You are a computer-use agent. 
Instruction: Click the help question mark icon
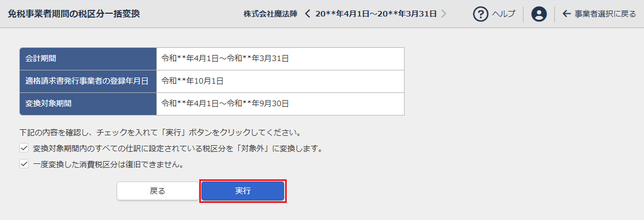pos(481,14)
